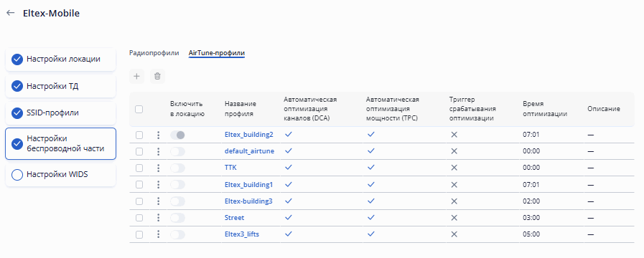Open the TTK profile link
Viewport: 644px width, 258px height.
click(x=230, y=168)
